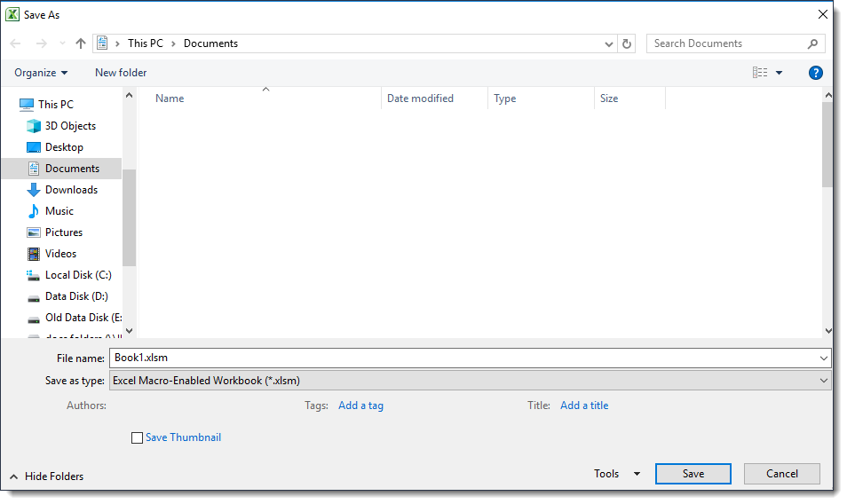This screenshot has height=504, width=847.
Task: Select 3D Objects in navigation pane
Action: click(70, 126)
